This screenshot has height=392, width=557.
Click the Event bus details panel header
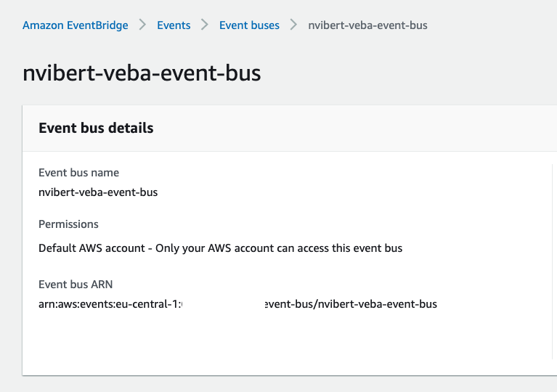(96, 128)
